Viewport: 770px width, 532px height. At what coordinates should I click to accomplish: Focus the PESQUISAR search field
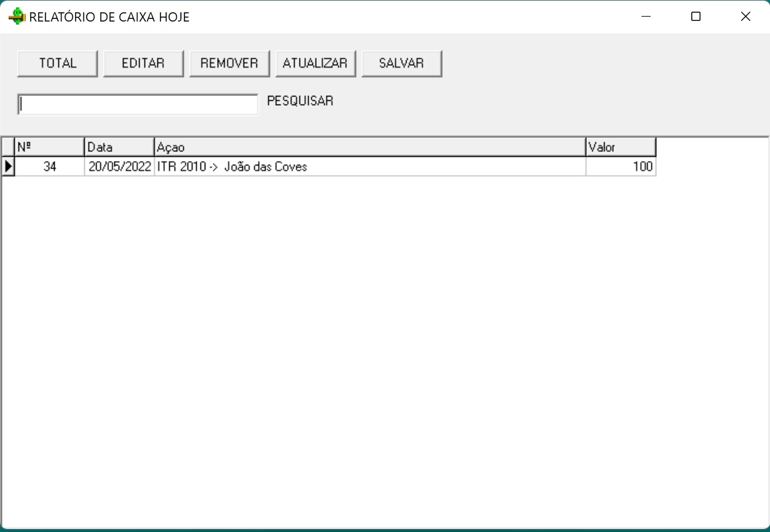pyautogui.click(x=138, y=105)
